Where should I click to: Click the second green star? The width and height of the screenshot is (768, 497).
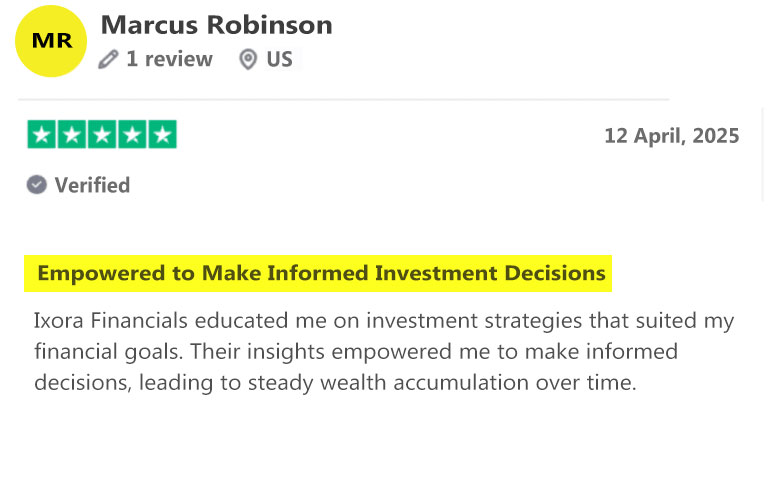click(x=72, y=134)
